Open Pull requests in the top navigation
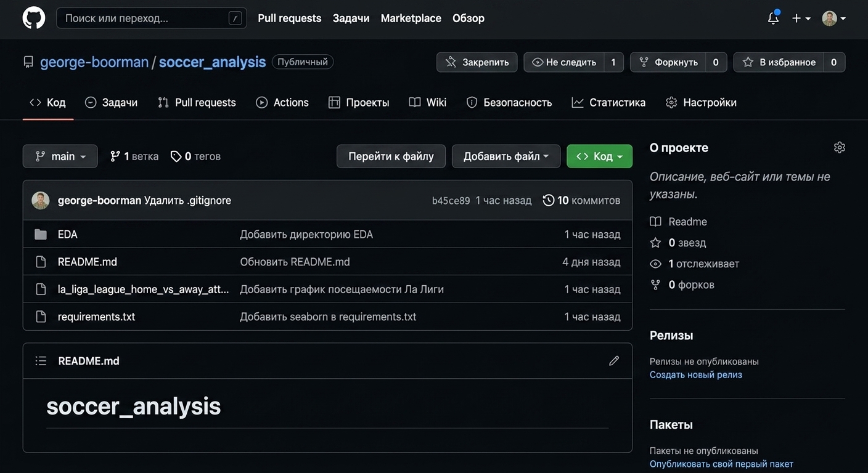 (290, 18)
